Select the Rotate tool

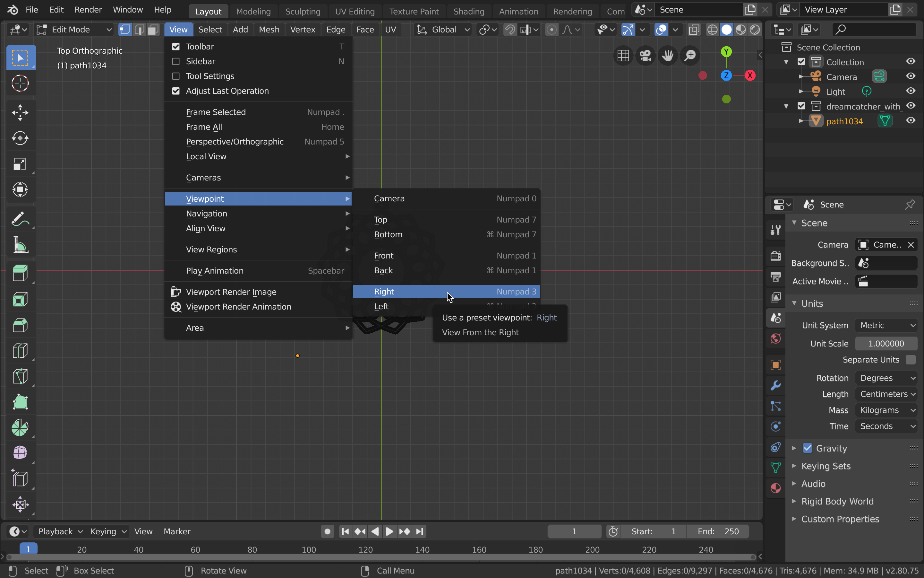(x=21, y=138)
